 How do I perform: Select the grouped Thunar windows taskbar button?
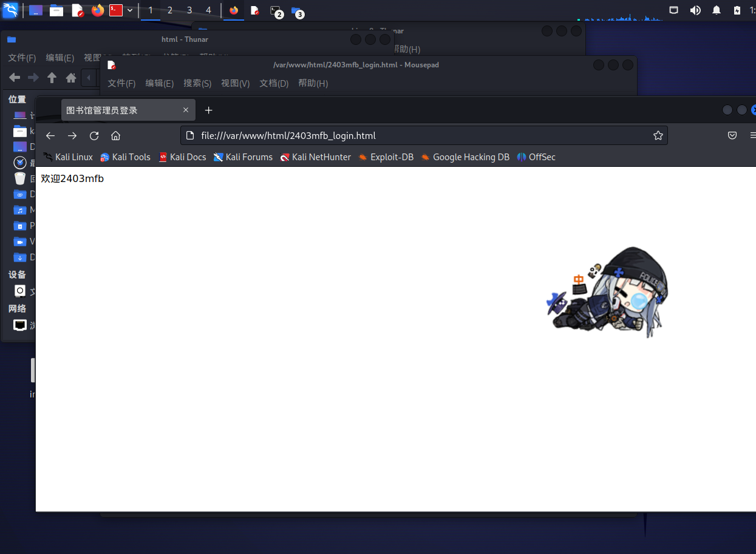tap(297, 11)
